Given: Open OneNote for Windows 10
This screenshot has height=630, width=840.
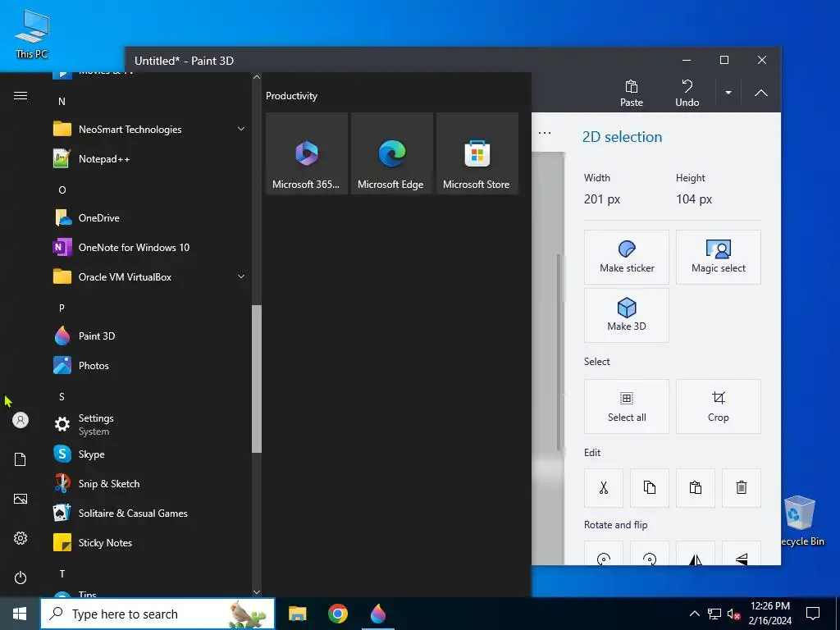Looking at the screenshot, I should point(150,248).
